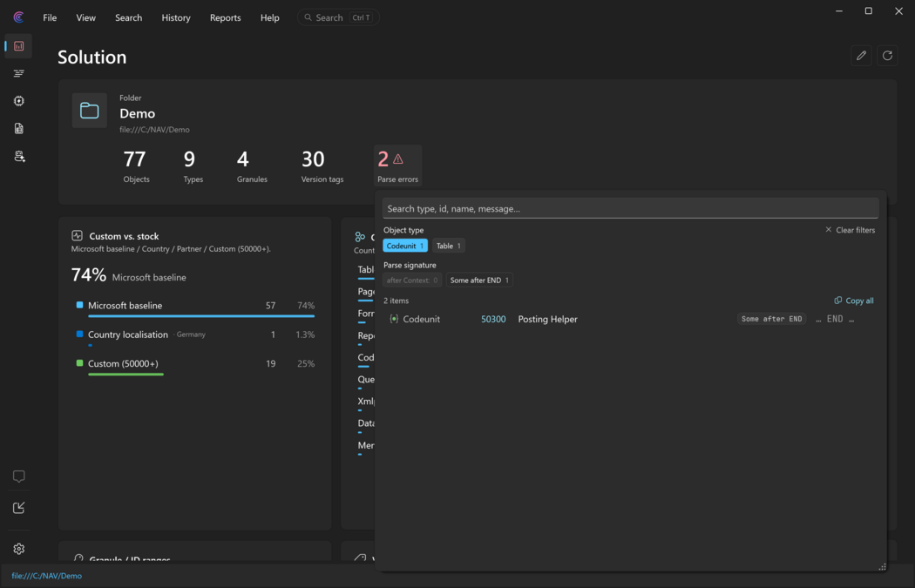Image resolution: width=915 pixels, height=588 pixels.
Task: Click the refresh solution icon
Action: 888,56
